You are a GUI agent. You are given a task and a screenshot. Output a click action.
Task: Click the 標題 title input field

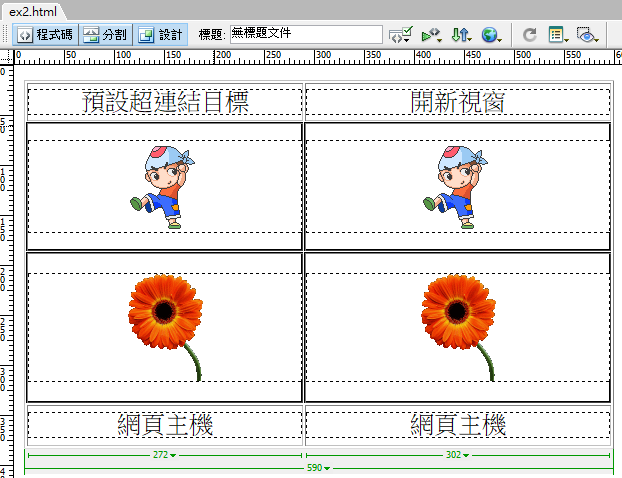pyautogui.click(x=306, y=35)
